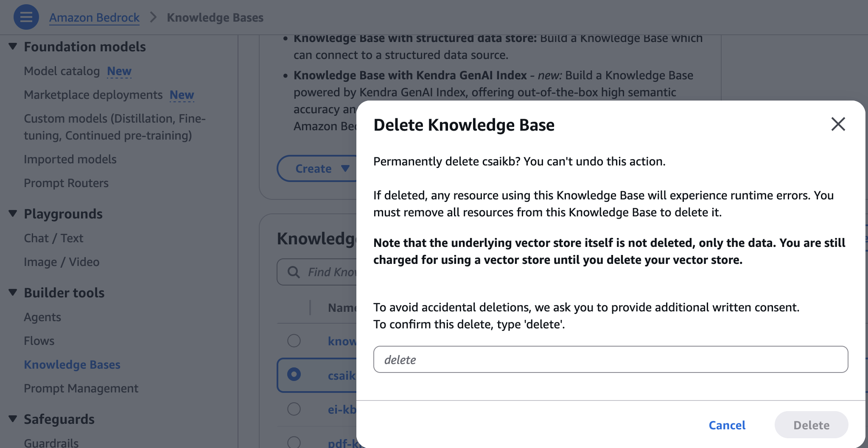This screenshot has height=448, width=868.
Task: Select the ei-kb row radio button
Action: (294, 409)
